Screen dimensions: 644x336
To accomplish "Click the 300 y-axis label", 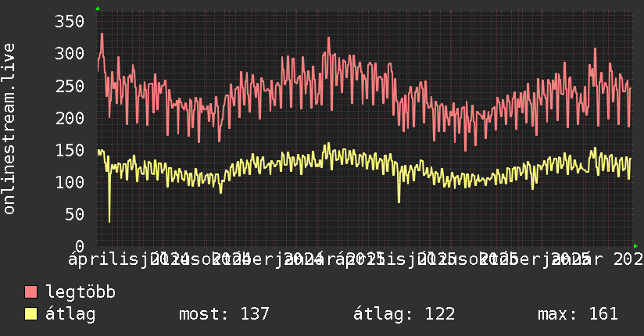I will pyautogui.click(x=70, y=53).
